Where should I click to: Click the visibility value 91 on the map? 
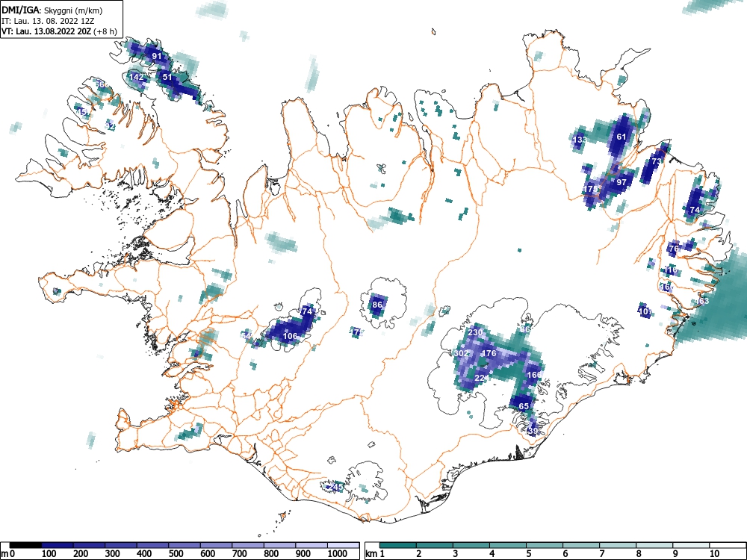(157, 56)
